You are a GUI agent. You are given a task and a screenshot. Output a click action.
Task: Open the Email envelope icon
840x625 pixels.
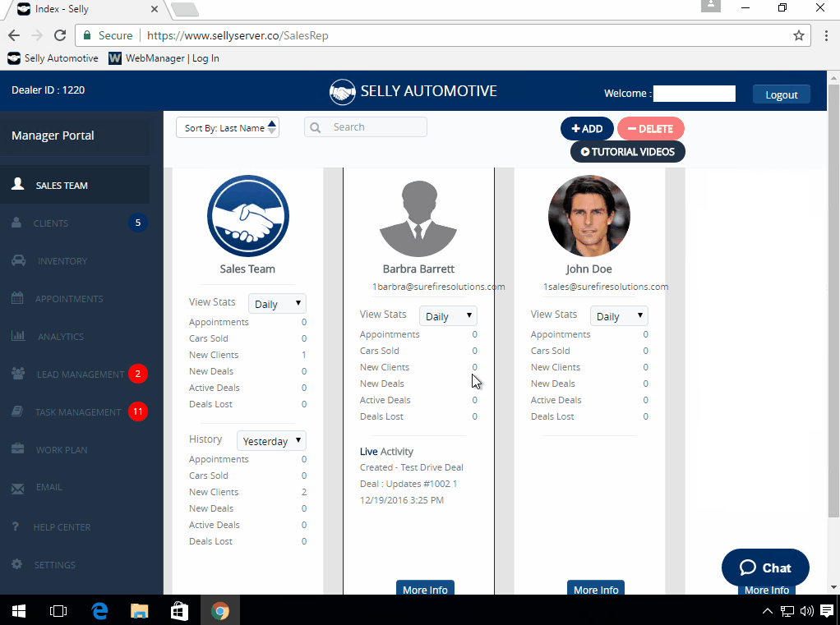click(x=18, y=487)
